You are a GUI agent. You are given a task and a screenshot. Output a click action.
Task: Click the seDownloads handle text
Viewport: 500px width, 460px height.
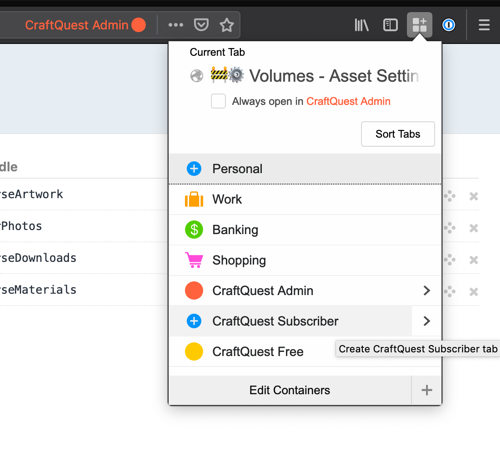pos(38,258)
